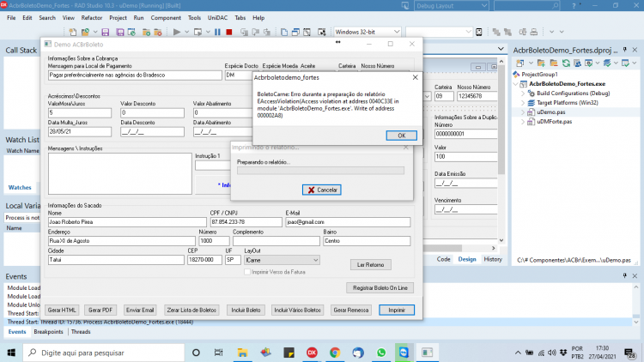Expand the uDMForte.pas node
This screenshot has height=362, width=644.
point(523,122)
